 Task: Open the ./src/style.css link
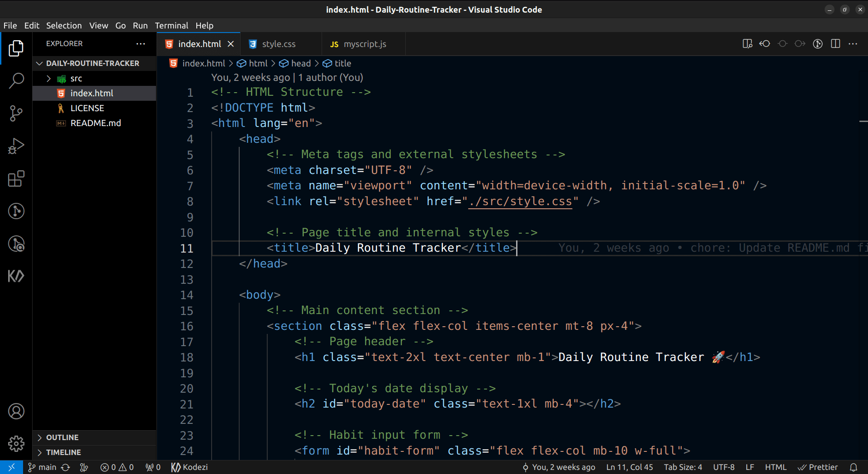tap(520, 201)
